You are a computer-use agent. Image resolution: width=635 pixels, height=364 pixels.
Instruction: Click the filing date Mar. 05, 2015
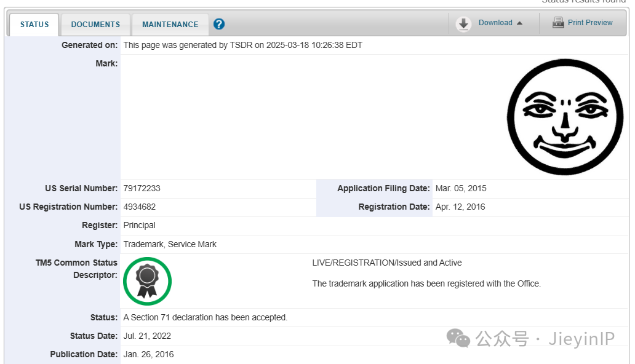(x=461, y=188)
